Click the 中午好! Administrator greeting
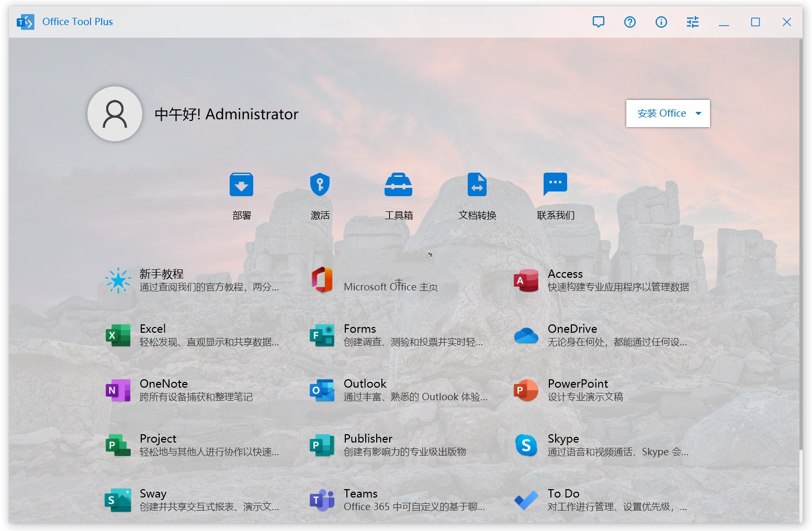Screen dimensions: 812x531 click(227, 114)
